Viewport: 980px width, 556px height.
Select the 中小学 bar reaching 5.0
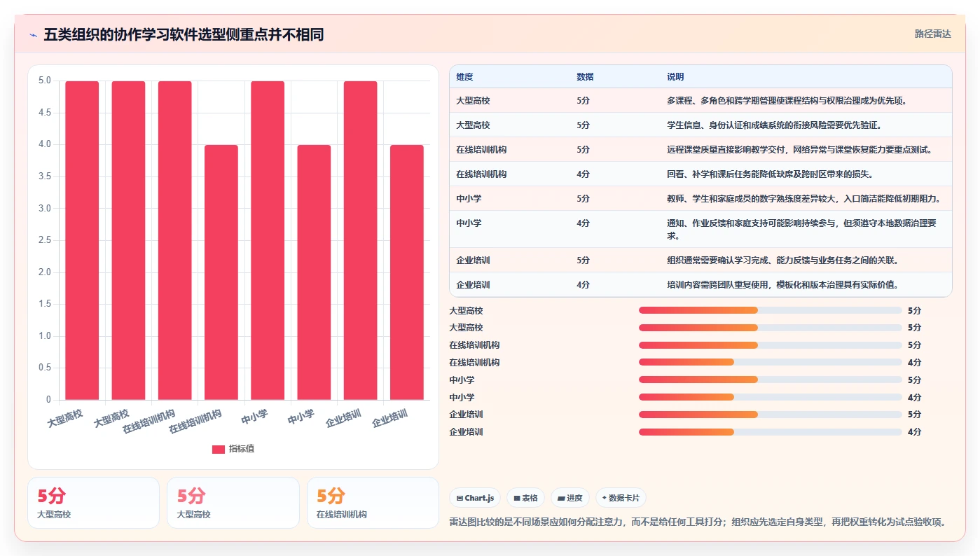(268, 240)
